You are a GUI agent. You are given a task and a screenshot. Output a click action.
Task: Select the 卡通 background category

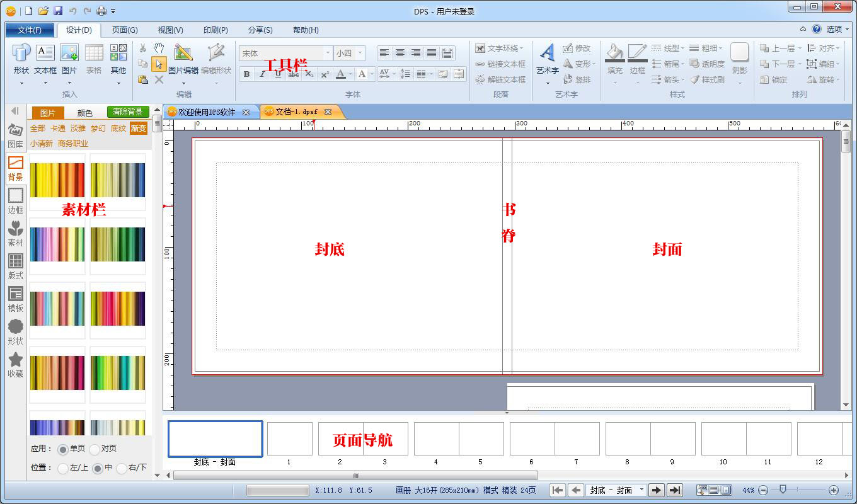[58, 129]
